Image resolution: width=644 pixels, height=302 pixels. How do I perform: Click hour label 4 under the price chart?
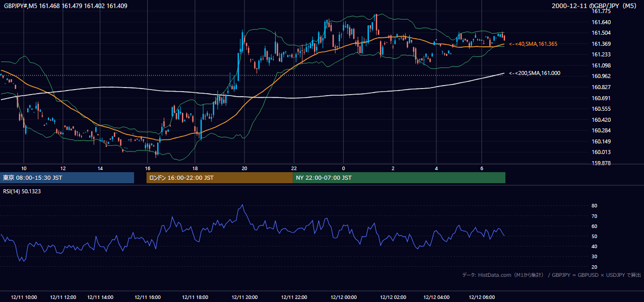437,168
